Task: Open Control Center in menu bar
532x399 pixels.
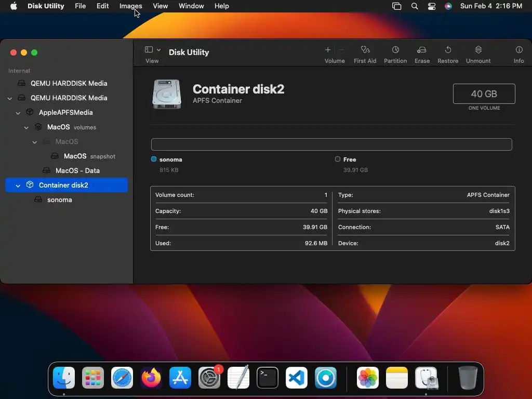Action: [x=432, y=6]
